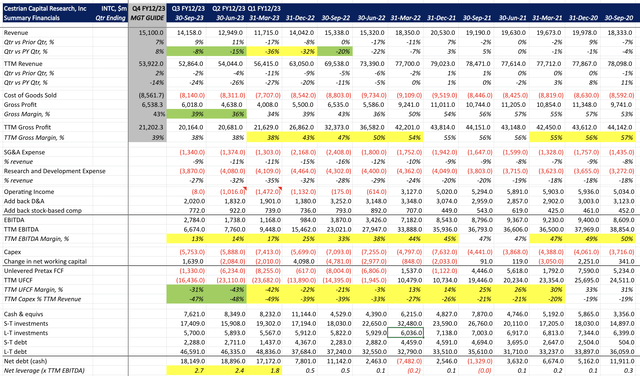
Task: Select revenue value 20,530.0 for 31-Dec-21
Action: (443, 33)
